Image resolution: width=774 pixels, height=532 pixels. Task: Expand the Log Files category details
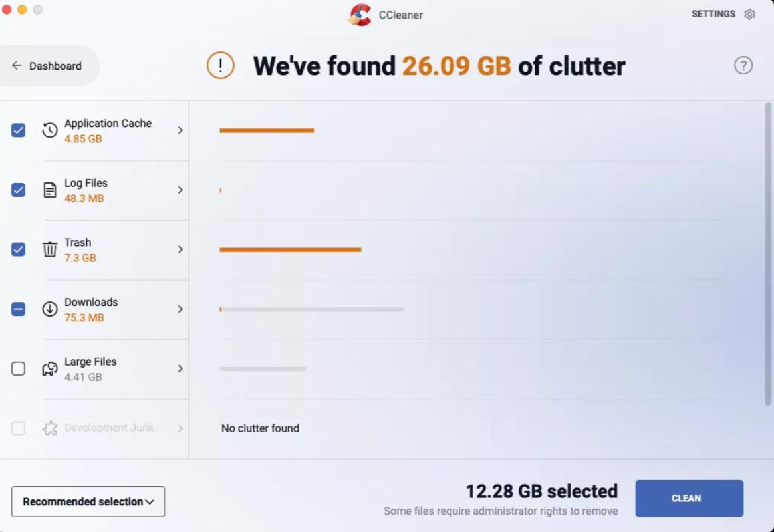click(x=180, y=190)
